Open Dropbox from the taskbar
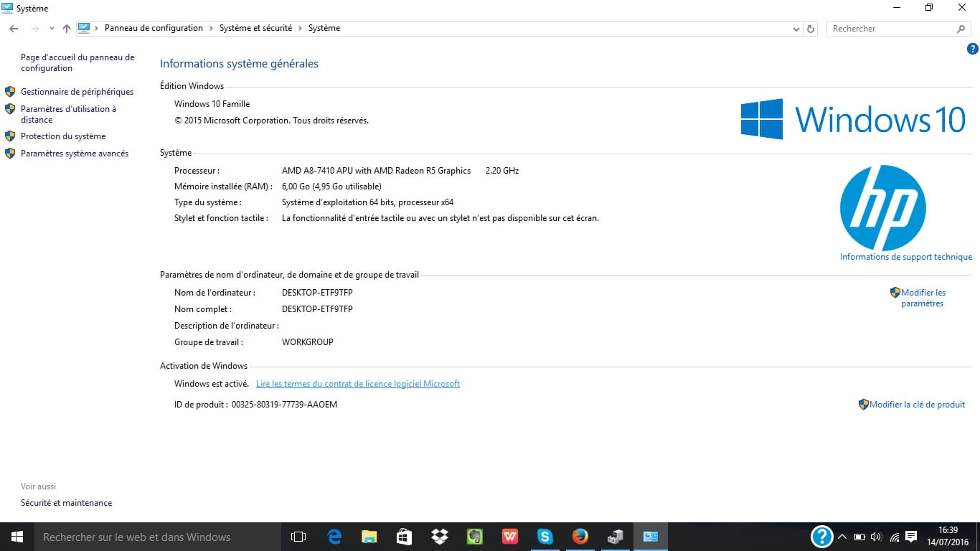Viewport: 980px width, 551px height. tap(440, 537)
